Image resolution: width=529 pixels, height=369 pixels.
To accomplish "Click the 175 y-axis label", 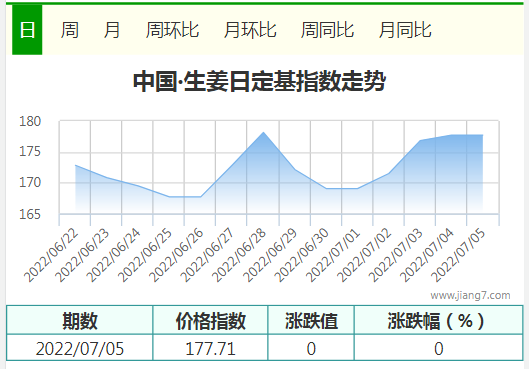I will 30,151.
